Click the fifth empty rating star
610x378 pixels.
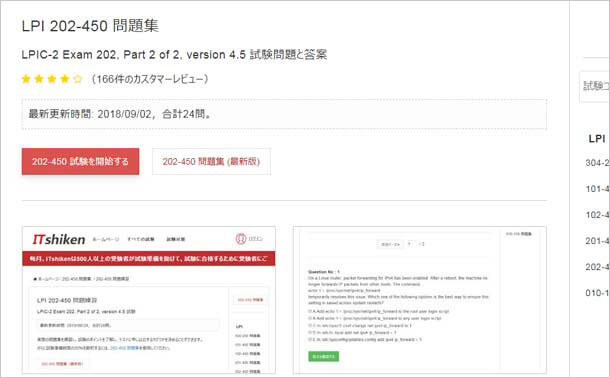[x=77, y=79]
